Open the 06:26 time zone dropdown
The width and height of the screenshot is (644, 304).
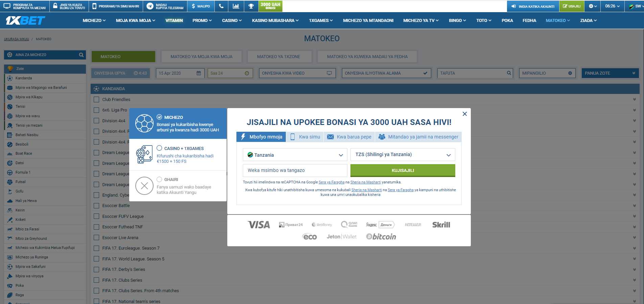612,6
